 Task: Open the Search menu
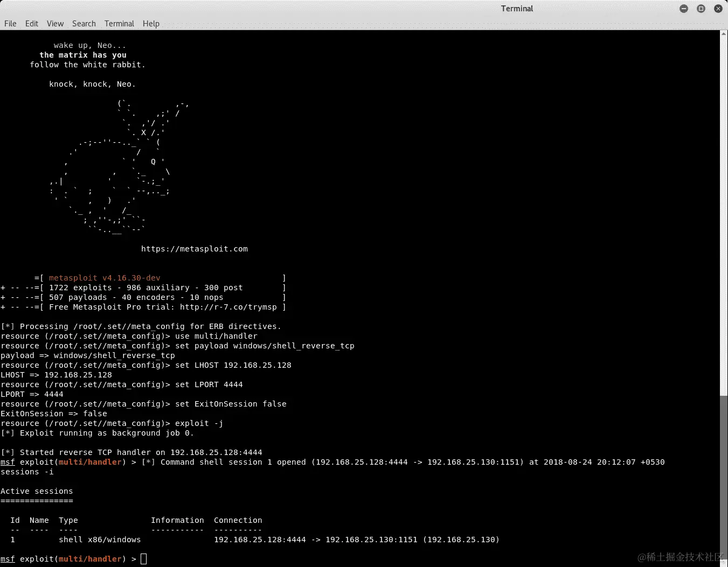[84, 24]
